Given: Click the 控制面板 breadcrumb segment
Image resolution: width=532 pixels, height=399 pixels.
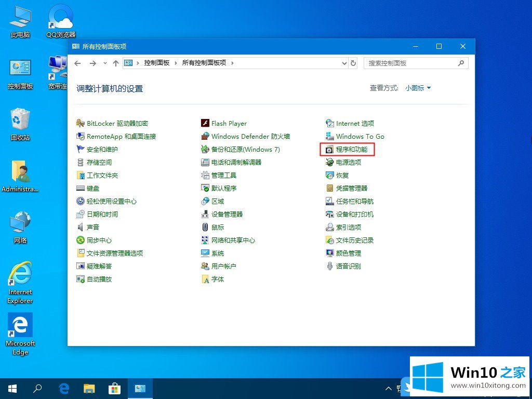Looking at the screenshot, I should pos(157,63).
